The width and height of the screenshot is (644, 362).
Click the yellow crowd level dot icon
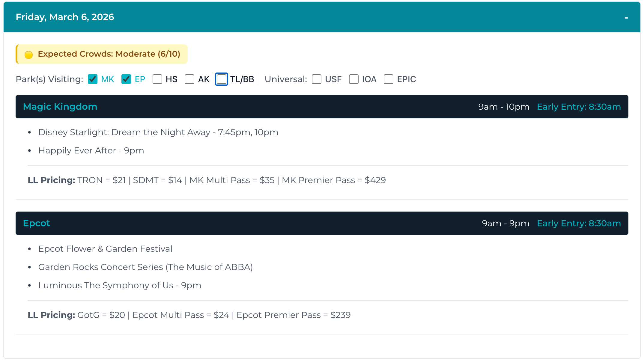pos(28,54)
